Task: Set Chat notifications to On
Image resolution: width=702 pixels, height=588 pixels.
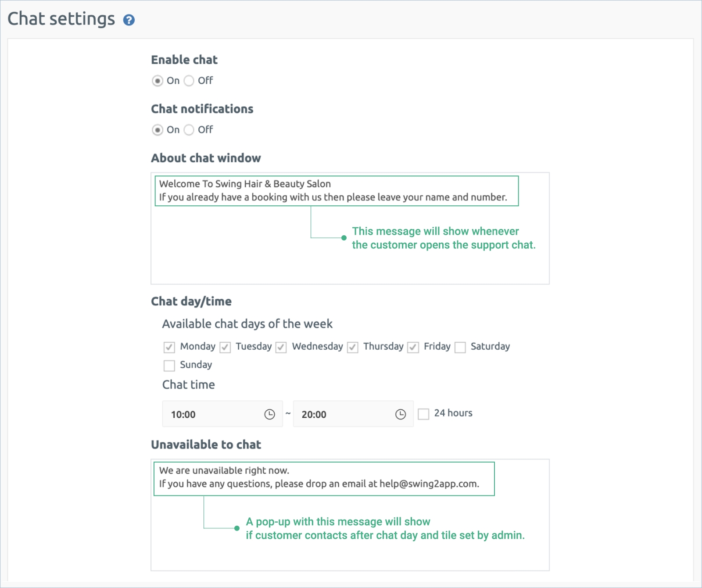Action: click(x=157, y=130)
